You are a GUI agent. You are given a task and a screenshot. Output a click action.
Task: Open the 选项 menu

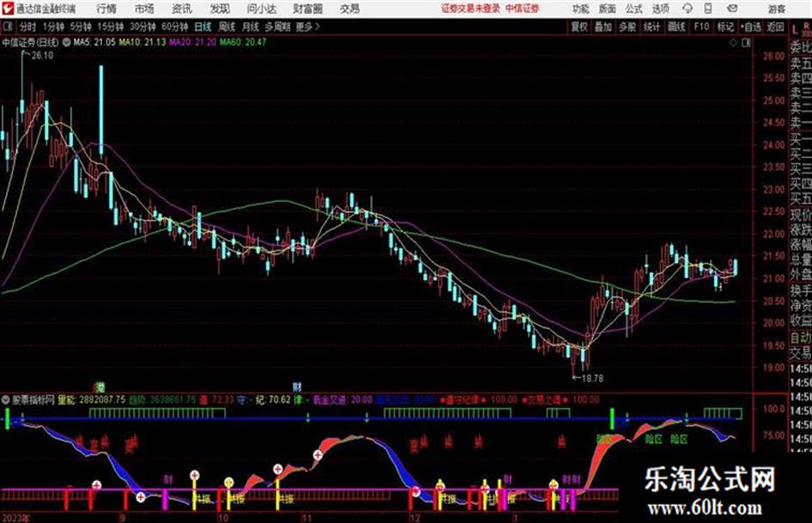tap(661, 9)
